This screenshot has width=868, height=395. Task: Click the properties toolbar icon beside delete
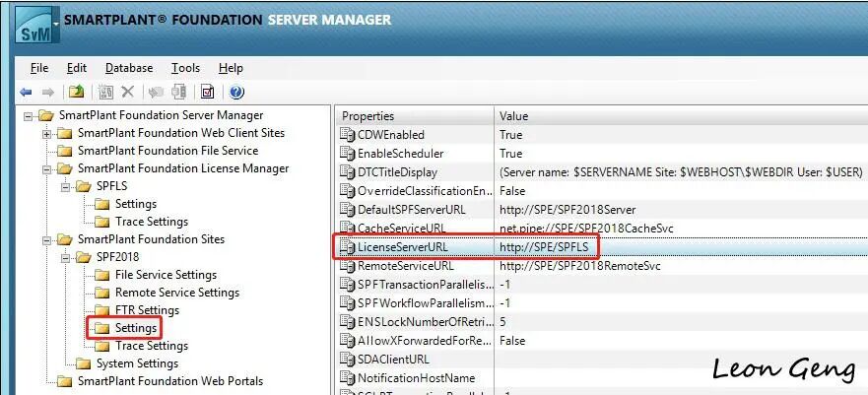105,92
